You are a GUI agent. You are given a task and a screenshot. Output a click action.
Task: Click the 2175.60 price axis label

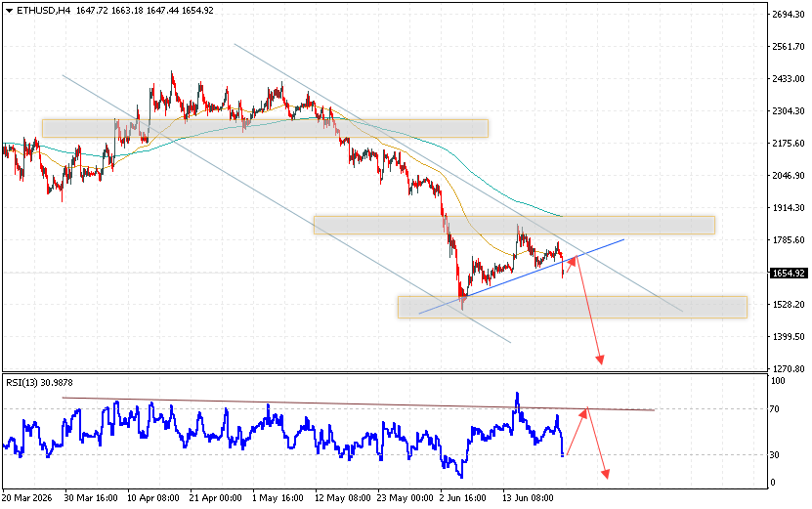pyautogui.click(x=789, y=143)
